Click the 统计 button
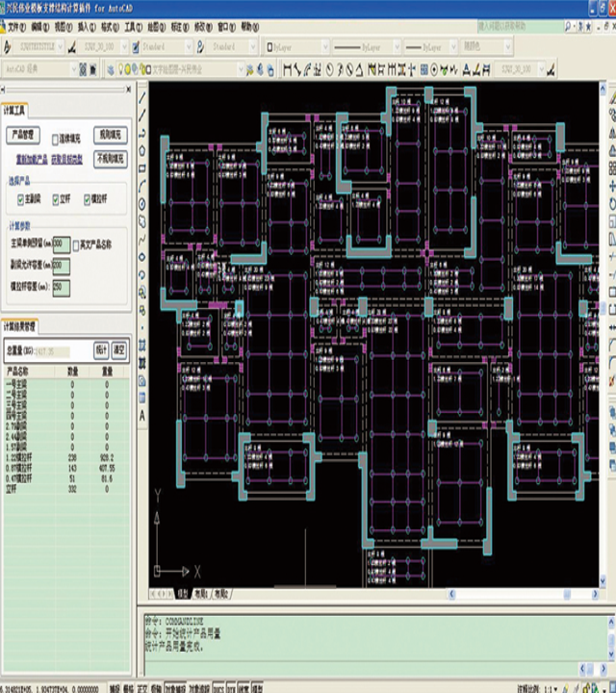The height and width of the screenshot is (693, 616). 100,349
